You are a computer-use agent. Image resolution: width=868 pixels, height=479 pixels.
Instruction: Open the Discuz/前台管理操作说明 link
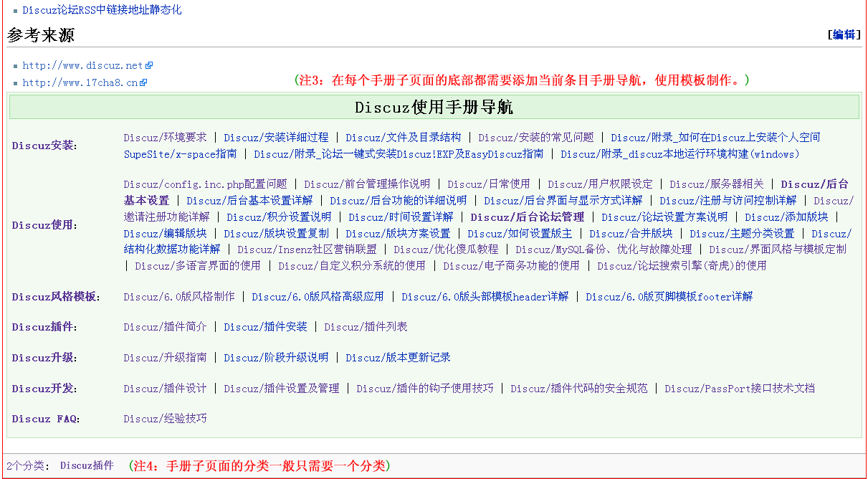click(x=367, y=184)
